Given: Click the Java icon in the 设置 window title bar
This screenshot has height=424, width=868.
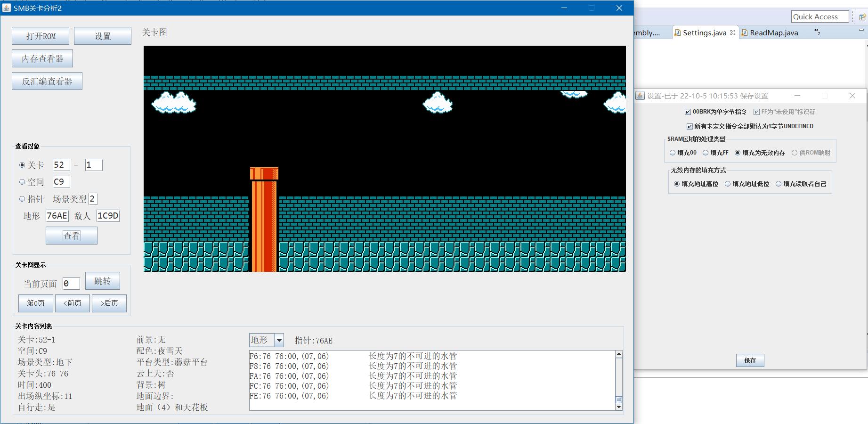Looking at the screenshot, I should (640, 96).
